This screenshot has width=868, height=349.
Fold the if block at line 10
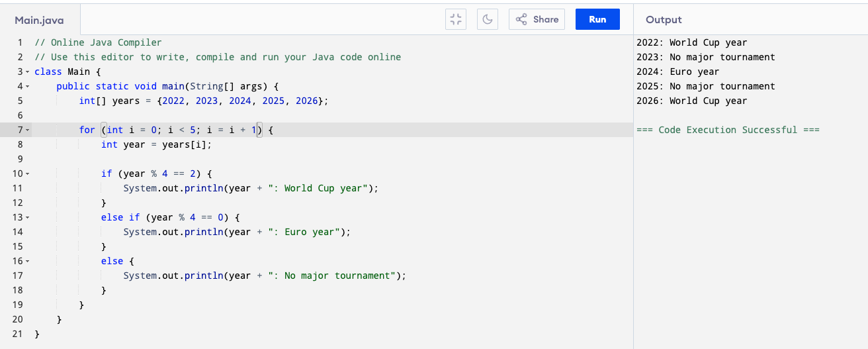(x=28, y=174)
